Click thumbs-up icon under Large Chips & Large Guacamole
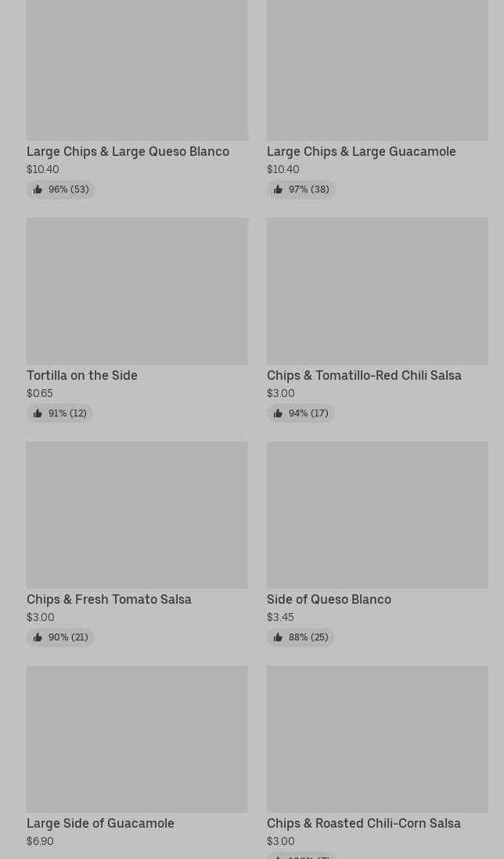This screenshot has height=859, width=504. 278,189
